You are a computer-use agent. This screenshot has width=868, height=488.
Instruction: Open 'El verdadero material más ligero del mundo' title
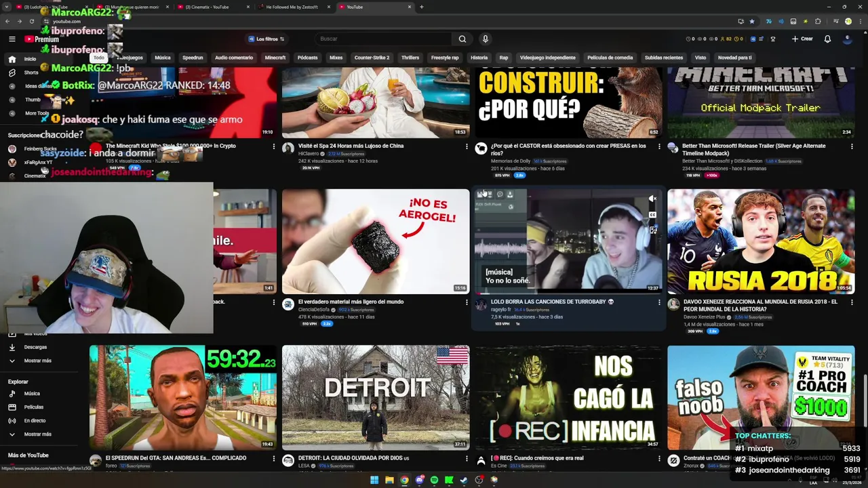(x=351, y=302)
